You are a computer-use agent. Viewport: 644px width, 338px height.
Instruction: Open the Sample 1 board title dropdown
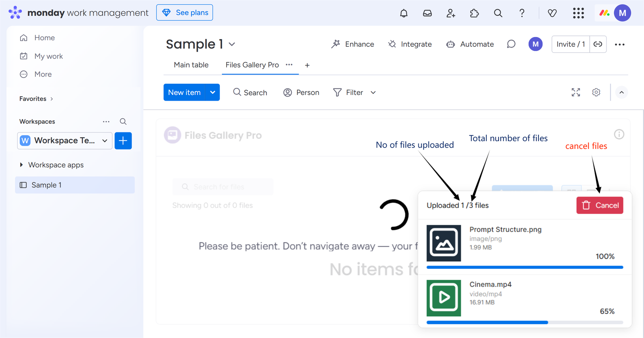point(232,44)
